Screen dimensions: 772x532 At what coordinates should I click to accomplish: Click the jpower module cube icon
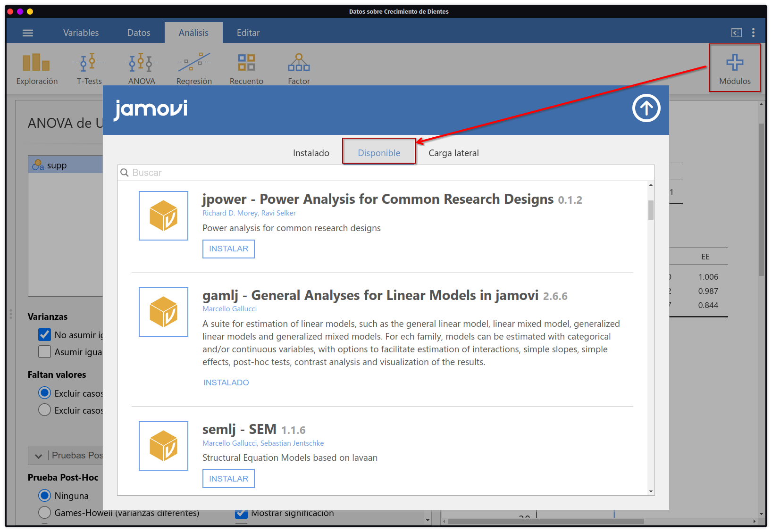163,216
